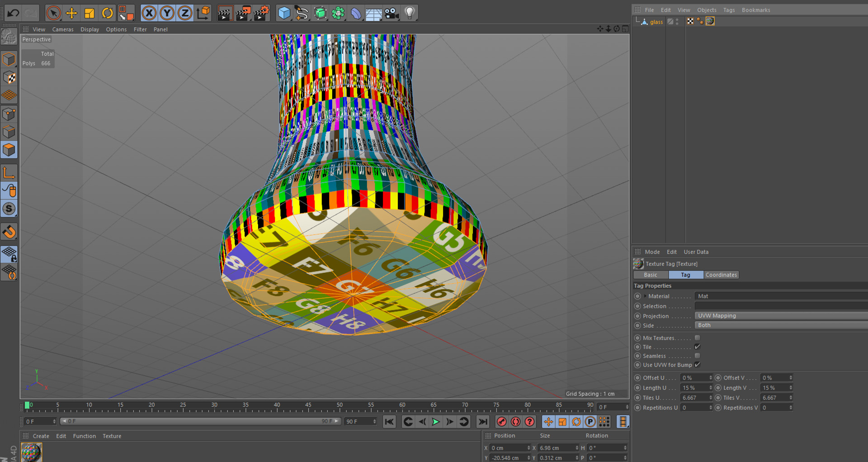This screenshot has width=868, height=462.
Task: Open the Projection dropdown UVW Mapping
Action: 781,316
